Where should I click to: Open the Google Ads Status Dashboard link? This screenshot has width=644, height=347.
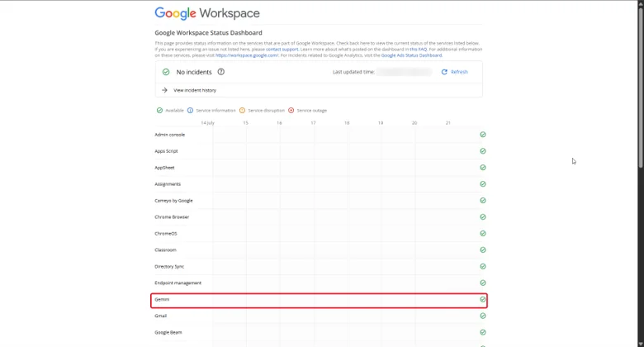[411, 55]
